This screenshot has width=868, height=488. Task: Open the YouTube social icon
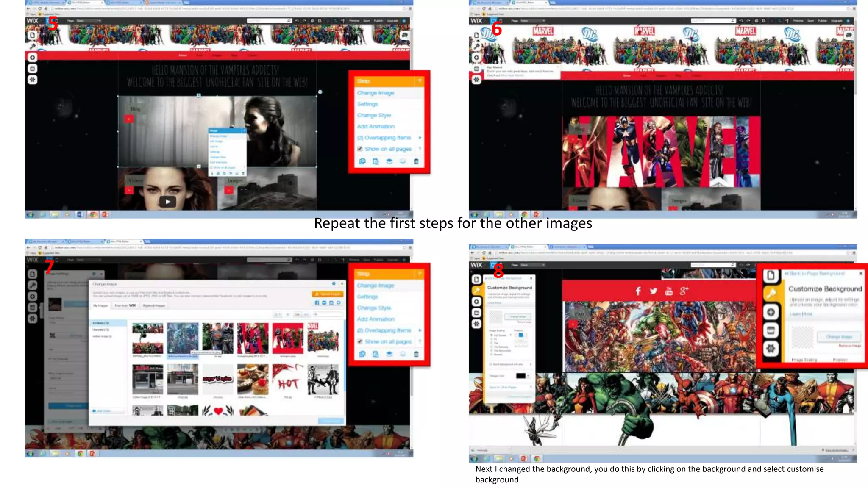point(669,291)
